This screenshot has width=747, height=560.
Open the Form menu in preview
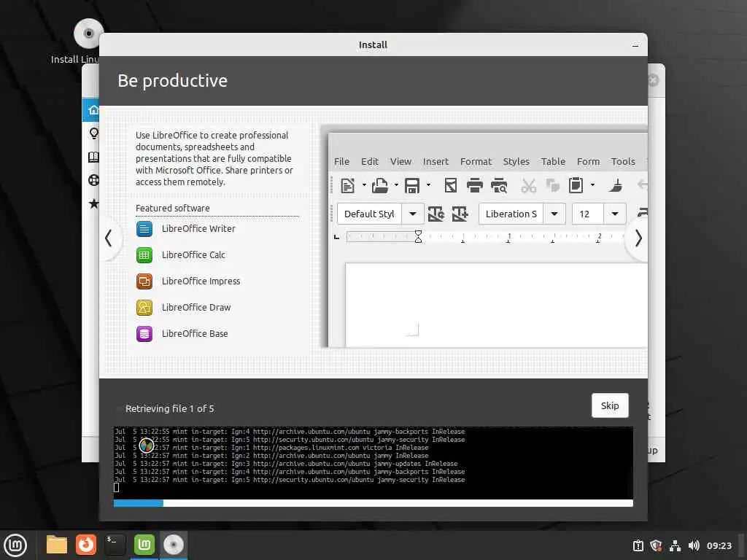point(588,161)
